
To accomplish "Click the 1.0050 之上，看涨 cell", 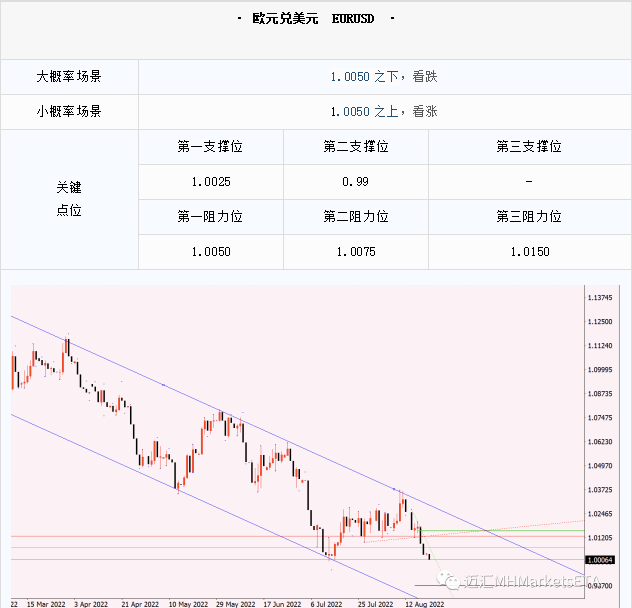I will (384, 112).
